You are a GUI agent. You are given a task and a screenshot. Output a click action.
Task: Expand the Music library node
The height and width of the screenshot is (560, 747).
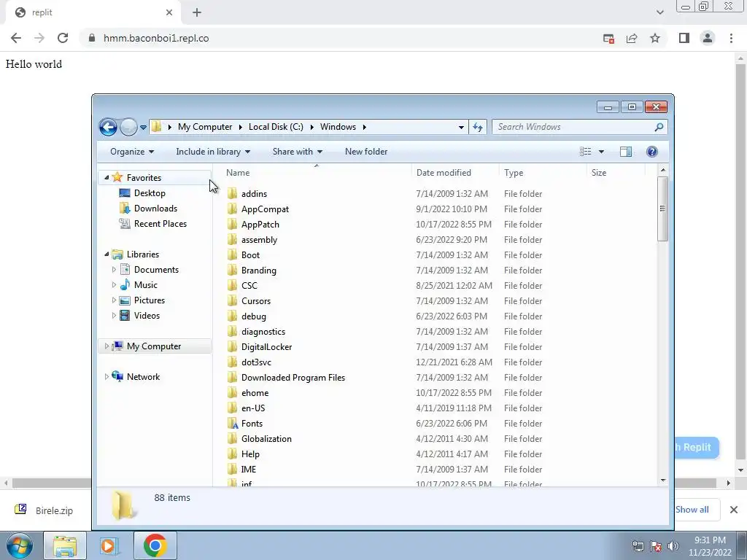click(114, 285)
